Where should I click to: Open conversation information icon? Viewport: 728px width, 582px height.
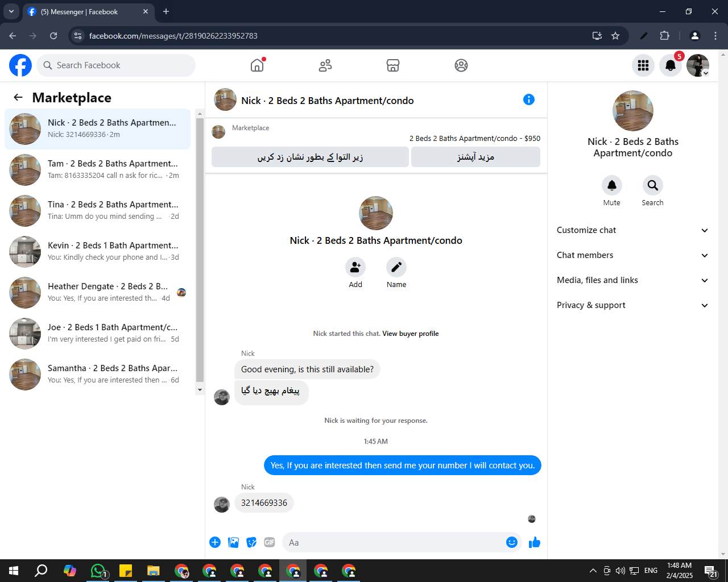click(529, 99)
